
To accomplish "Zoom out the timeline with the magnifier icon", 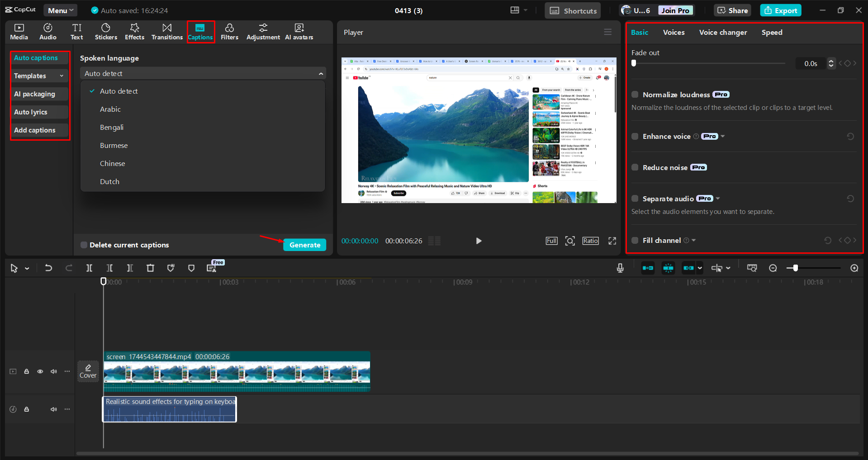I will tap(773, 268).
